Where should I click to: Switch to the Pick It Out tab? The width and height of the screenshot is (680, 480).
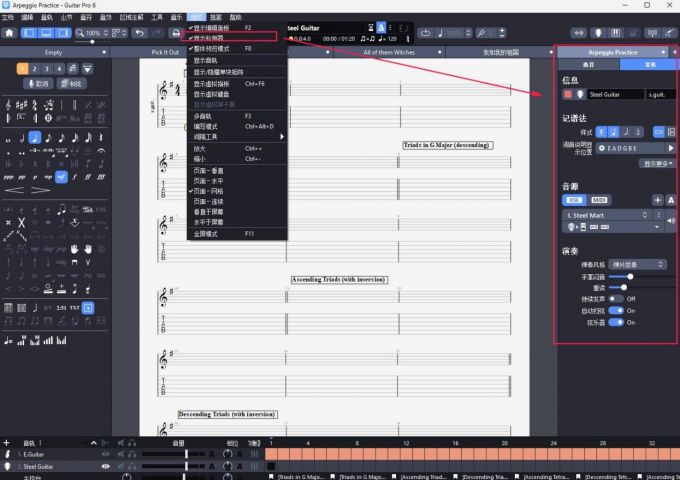pos(164,51)
